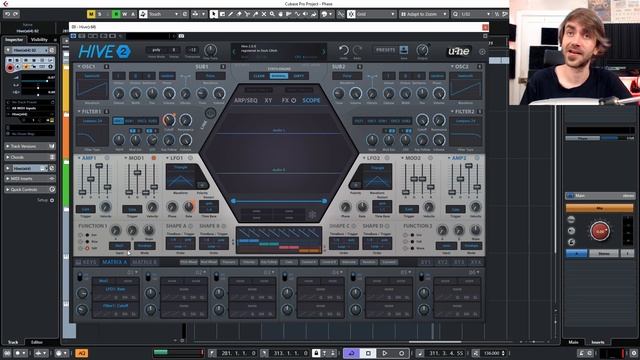Expand the Track Versions section

[29, 146]
